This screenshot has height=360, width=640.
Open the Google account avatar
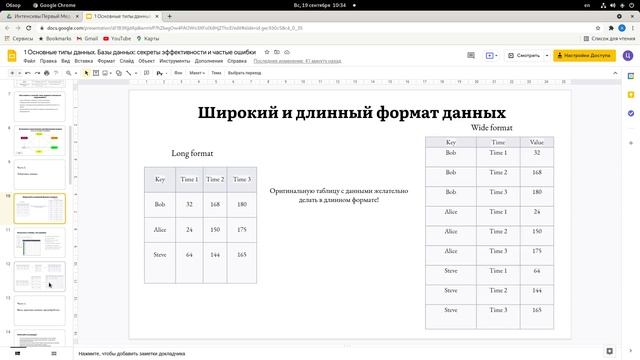628,55
